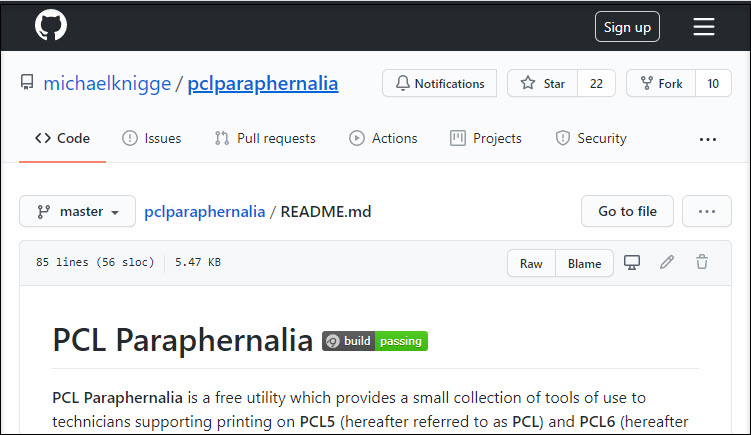This screenshot has height=435, width=751.
Task: Click the PCL Paraphernalia heading
Action: click(x=182, y=340)
